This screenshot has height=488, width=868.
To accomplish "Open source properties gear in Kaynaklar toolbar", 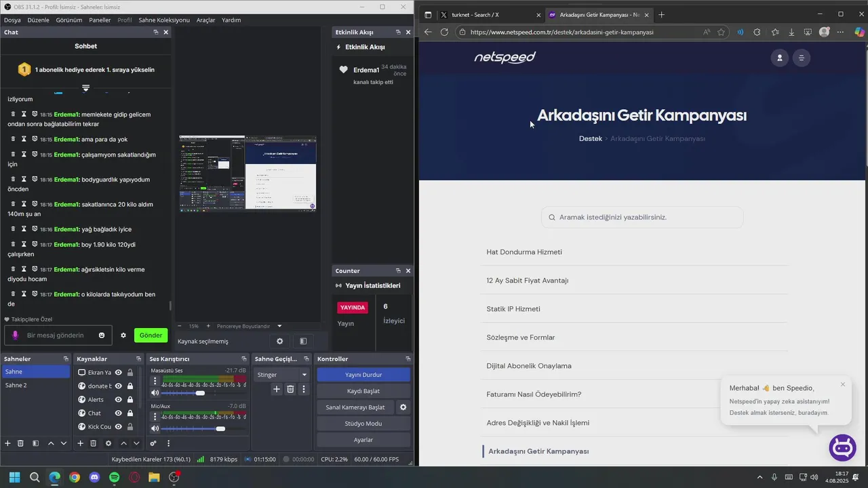I will pyautogui.click(x=108, y=443).
